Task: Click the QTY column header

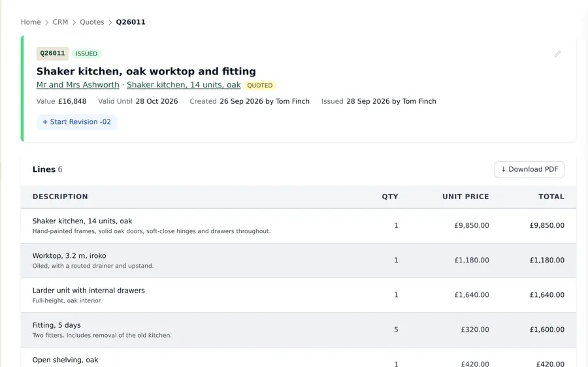Action: (x=390, y=197)
